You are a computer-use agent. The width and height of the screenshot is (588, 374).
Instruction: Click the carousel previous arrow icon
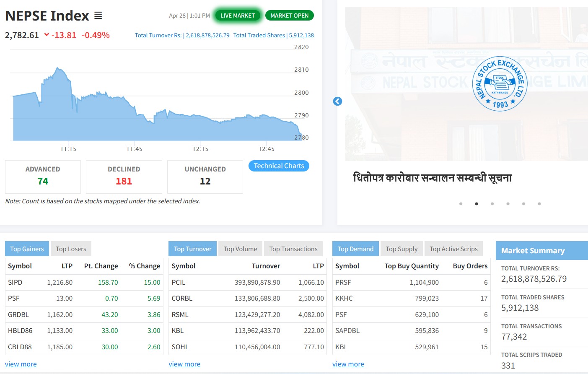[x=337, y=101]
